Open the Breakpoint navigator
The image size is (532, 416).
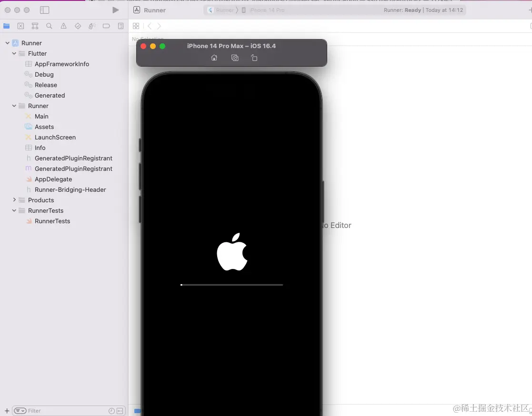(106, 26)
